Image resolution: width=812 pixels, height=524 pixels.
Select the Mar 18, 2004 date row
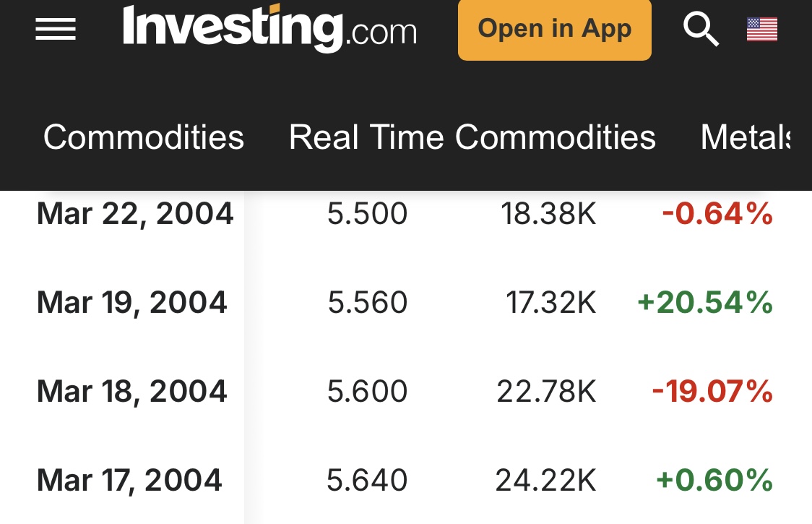(x=132, y=392)
